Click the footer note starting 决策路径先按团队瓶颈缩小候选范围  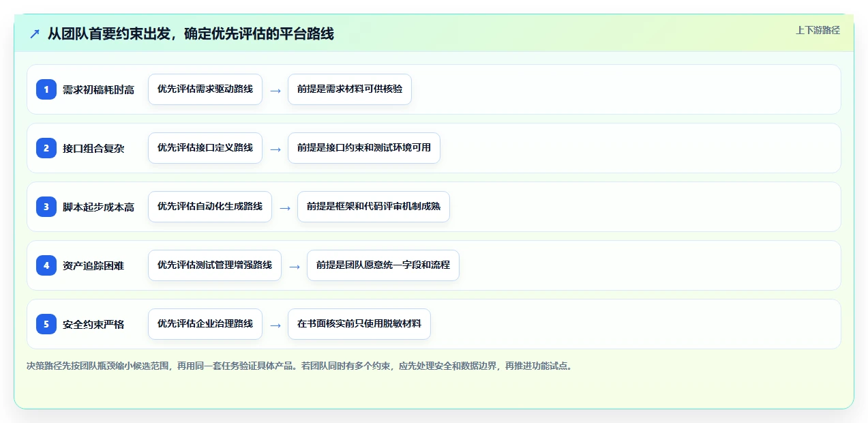tap(301, 366)
